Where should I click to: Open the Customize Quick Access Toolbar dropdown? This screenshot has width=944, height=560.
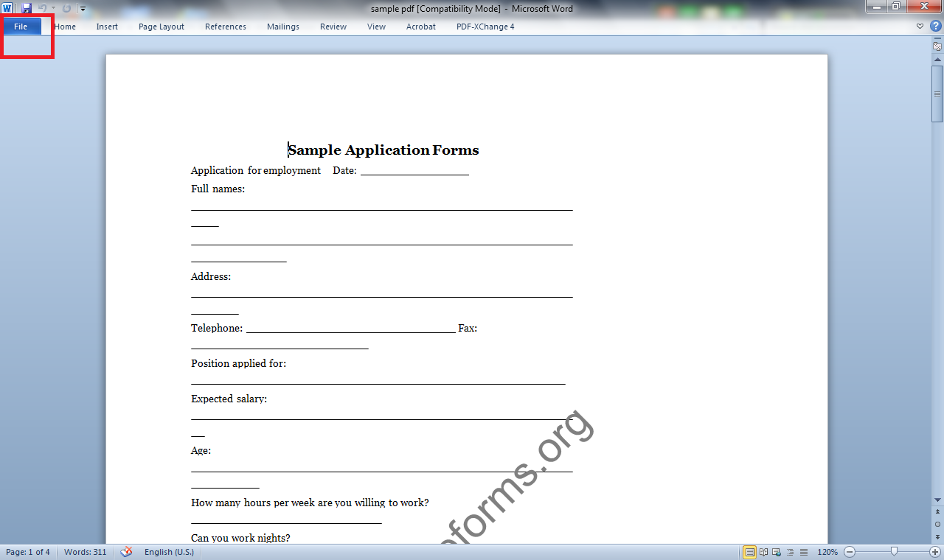83,8
